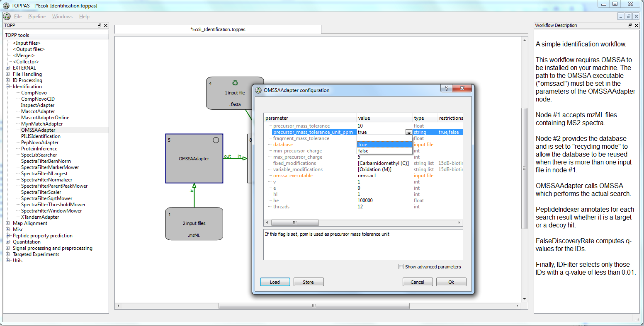Viewport: 644px width, 326px height.
Task: Click the TOPPAS icon in the menu bar
Action: 7,17
